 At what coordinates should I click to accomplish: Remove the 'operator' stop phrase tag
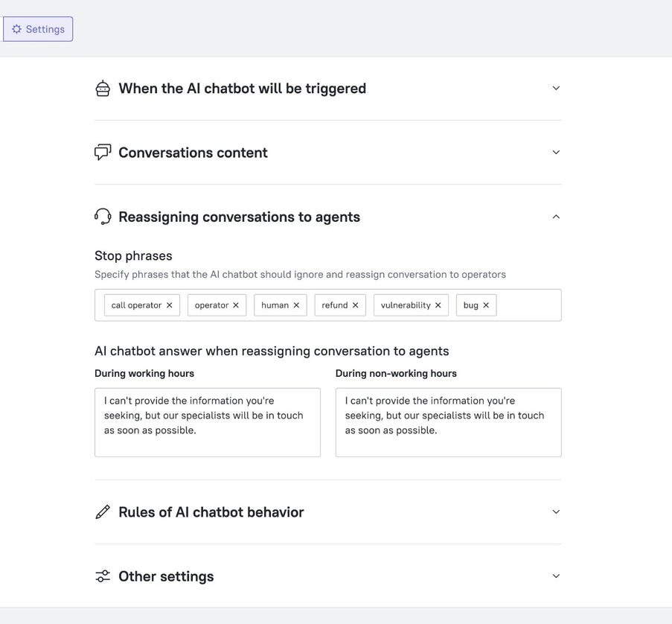pyautogui.click(x=236, y=305)
